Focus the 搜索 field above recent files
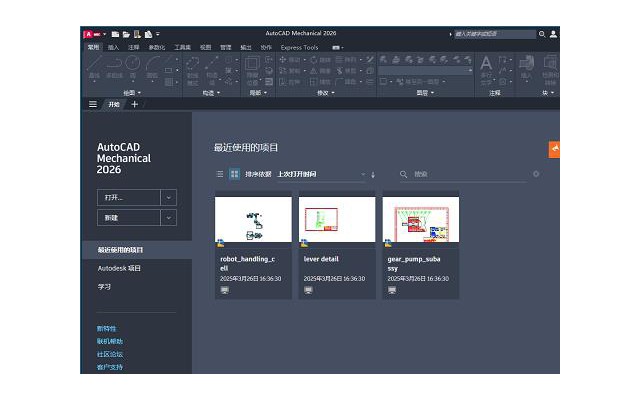 tap(464, 174)
